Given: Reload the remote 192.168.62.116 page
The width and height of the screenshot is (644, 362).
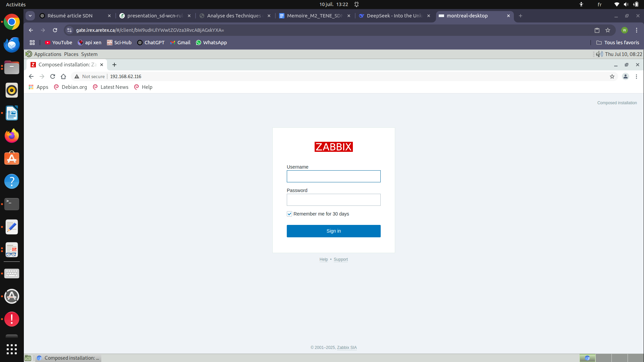Looking at the screenshot, I should point(53,76).
